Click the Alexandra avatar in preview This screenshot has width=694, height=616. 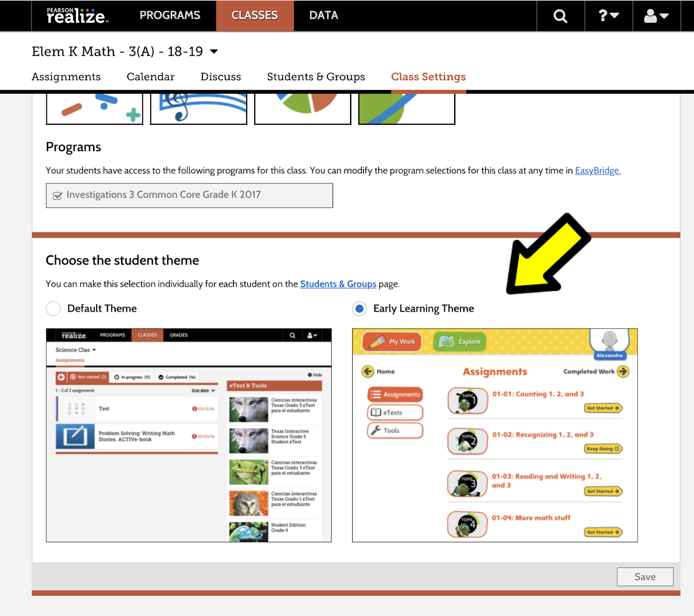609,344
